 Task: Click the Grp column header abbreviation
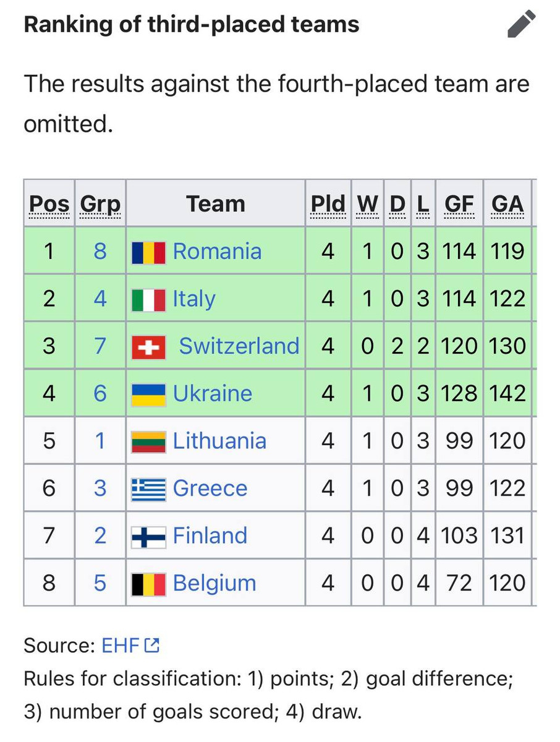[100, 204]
